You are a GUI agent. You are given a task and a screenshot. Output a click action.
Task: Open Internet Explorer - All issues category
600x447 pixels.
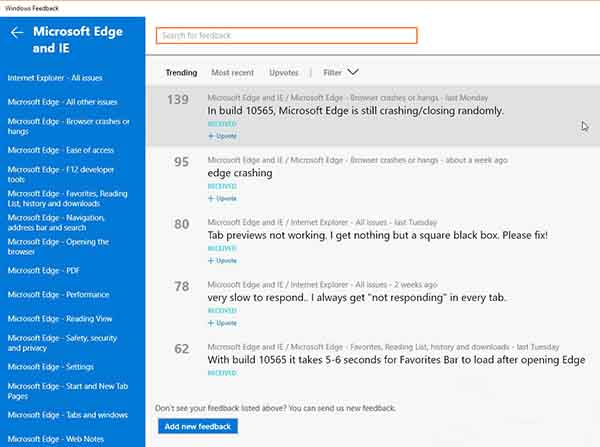[55, 78]
